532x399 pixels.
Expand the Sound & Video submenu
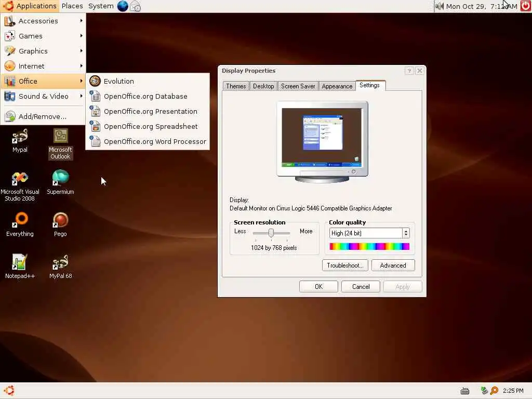[x=43, y=96]
